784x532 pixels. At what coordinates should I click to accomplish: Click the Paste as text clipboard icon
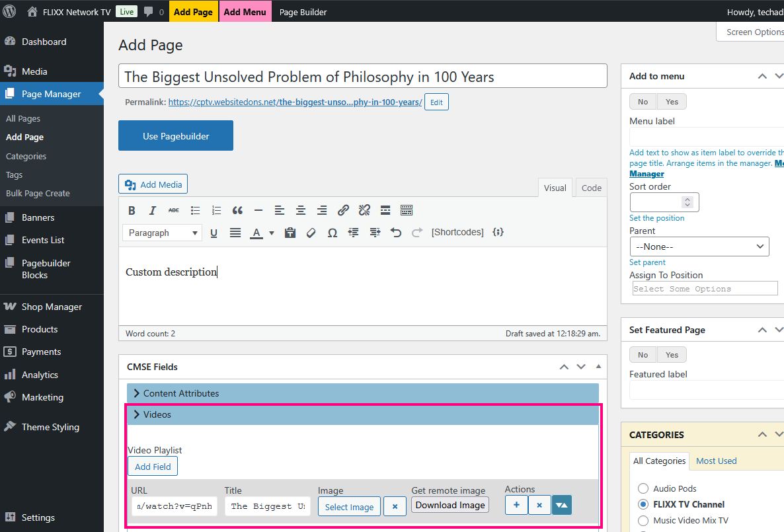point(290,233)
